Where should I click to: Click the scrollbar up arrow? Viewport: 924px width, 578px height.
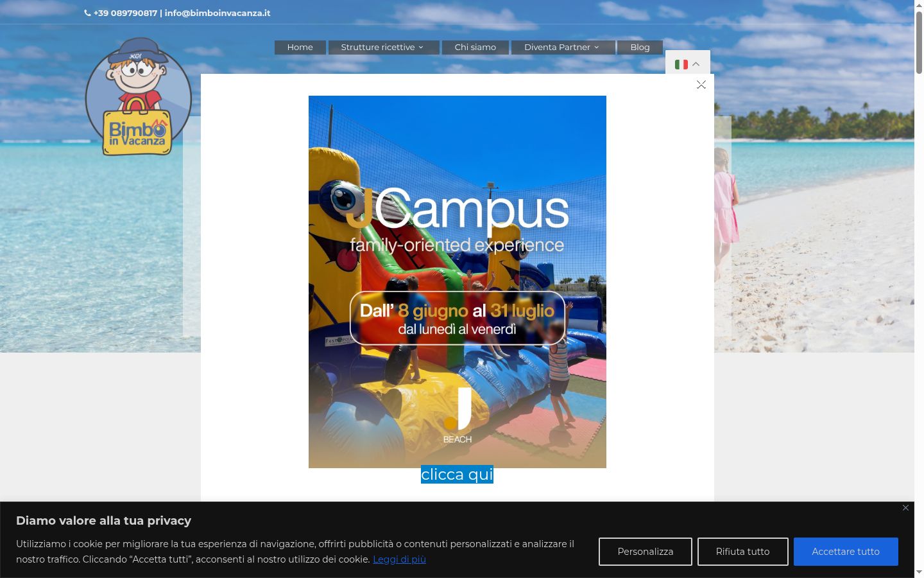[x=919, y=5]
